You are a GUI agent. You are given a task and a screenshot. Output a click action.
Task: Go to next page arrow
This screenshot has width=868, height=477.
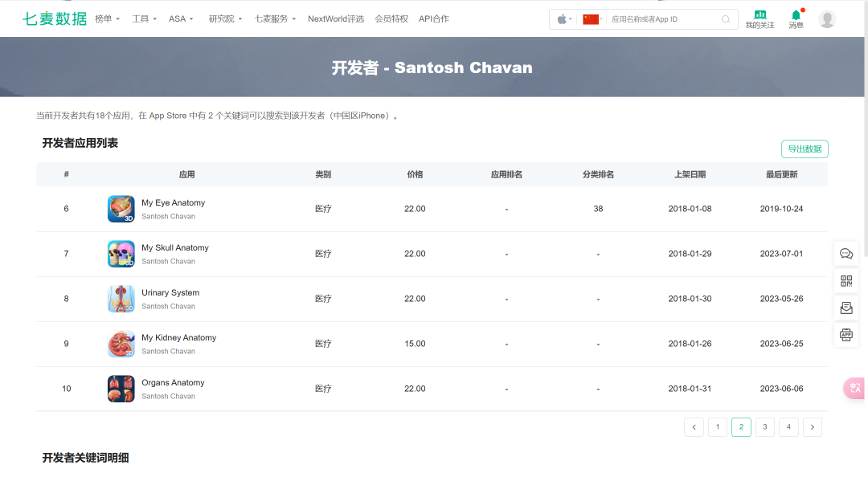(813, 427)
